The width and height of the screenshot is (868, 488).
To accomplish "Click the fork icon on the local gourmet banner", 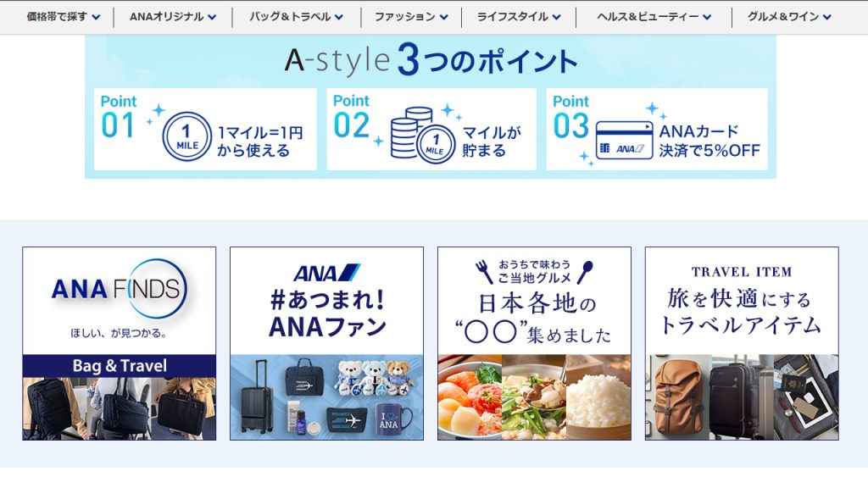I will [x=484, y=271].
